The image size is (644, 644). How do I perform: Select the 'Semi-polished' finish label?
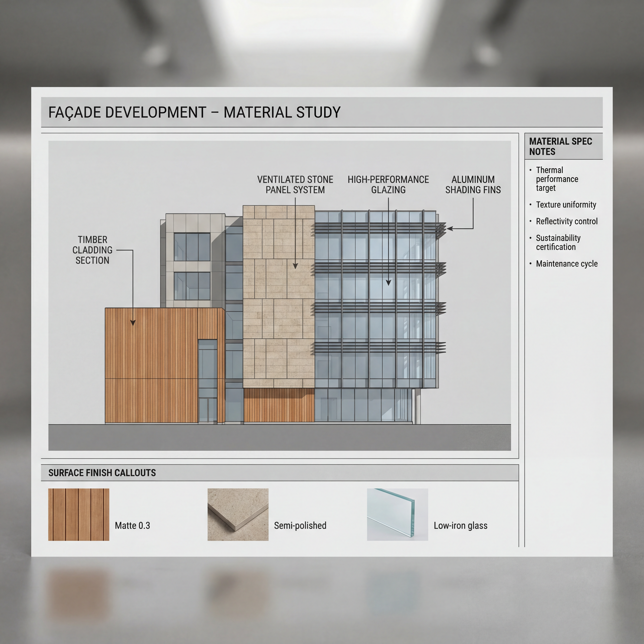(x=300, y=526)
